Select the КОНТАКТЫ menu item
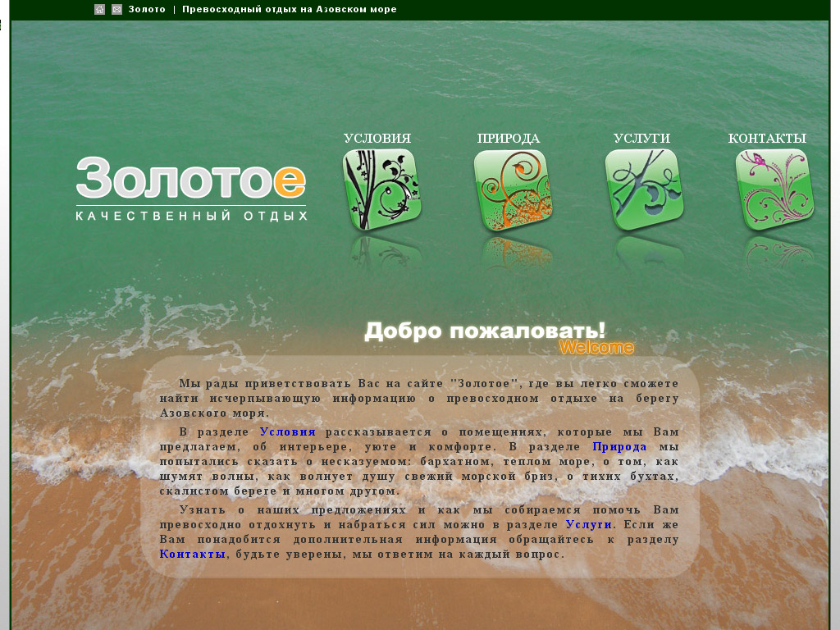This screenshot has height=630, width=840. tap(768, 139)
